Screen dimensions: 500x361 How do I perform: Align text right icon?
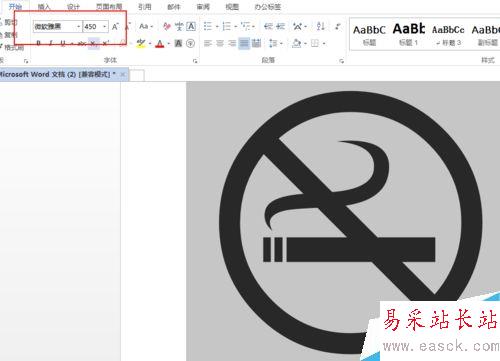[x=232, y=43]
